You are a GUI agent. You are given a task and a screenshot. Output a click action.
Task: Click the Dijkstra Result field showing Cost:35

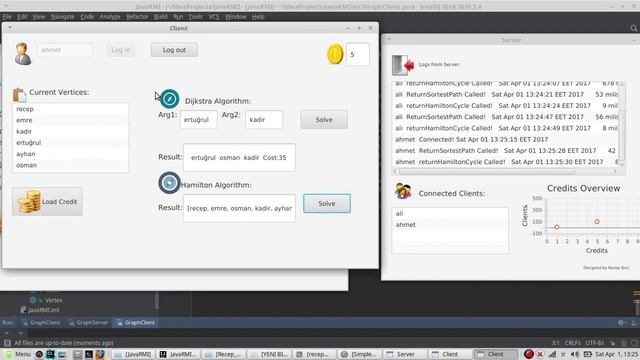(x=239, y=157)
